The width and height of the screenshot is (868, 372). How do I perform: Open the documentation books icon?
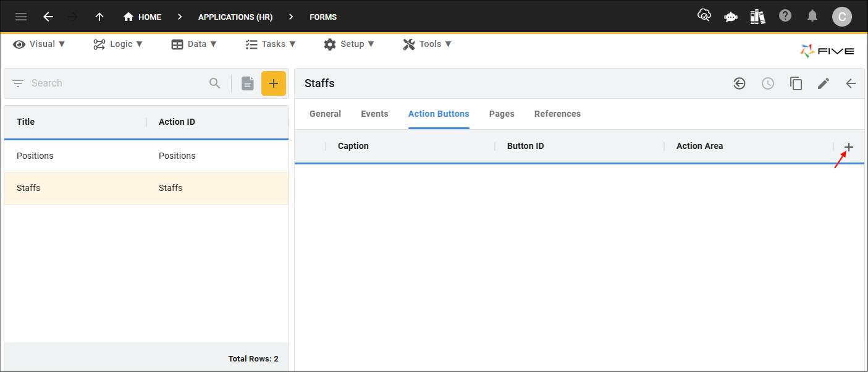tap(758, 17)
